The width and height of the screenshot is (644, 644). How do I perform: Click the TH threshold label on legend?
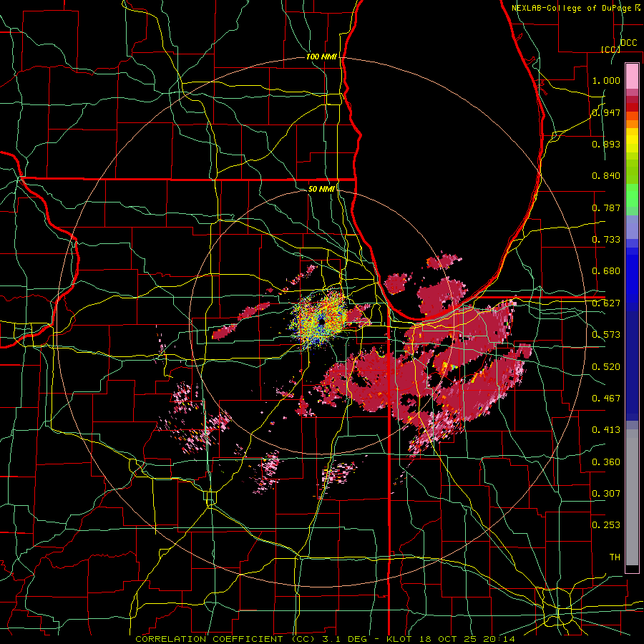pos(615,557)
